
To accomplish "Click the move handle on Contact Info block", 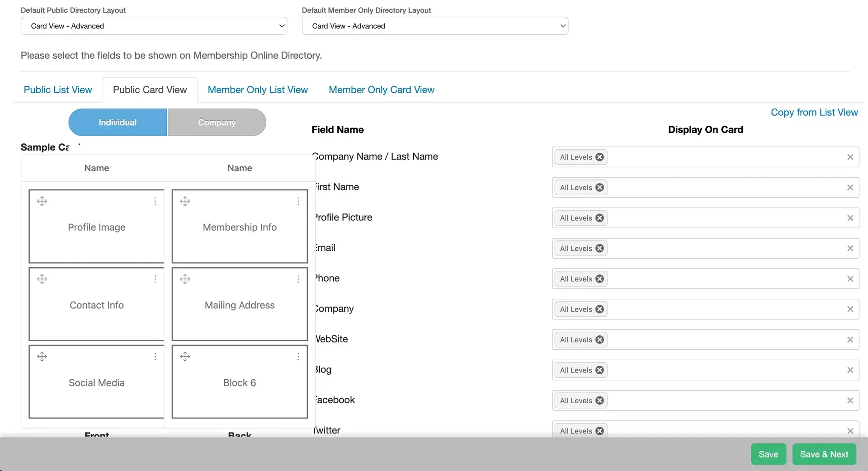I will [x=42, y=279].
